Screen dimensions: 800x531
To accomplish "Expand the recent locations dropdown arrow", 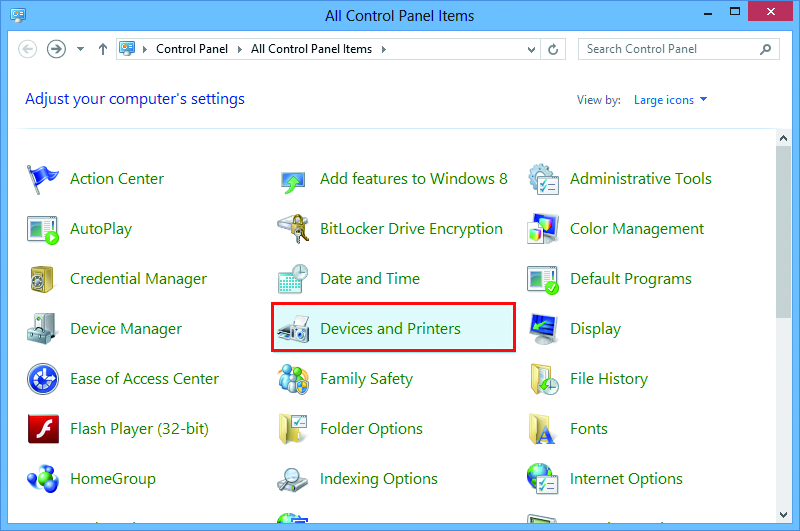I will (81, 49).
